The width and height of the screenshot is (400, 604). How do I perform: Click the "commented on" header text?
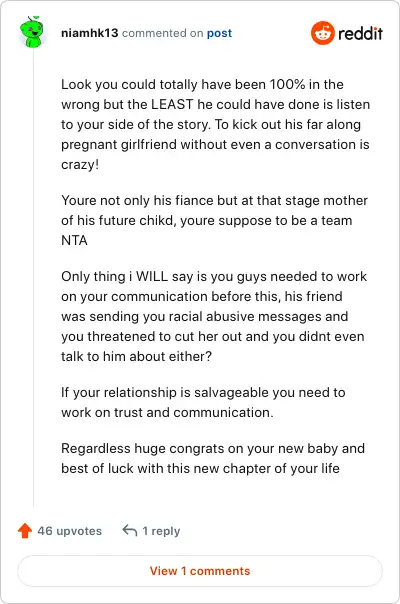pos(162,33)
